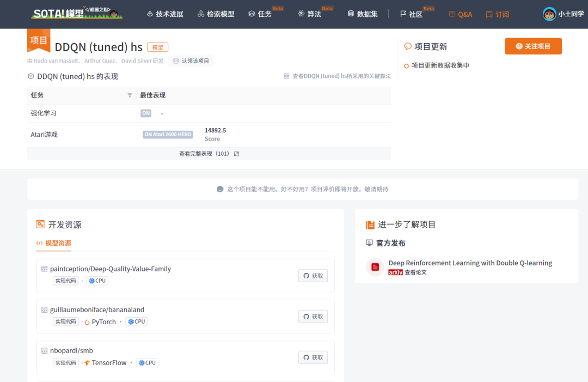Open the 订阅 page
588x382 pixels.
click(498, 14)
